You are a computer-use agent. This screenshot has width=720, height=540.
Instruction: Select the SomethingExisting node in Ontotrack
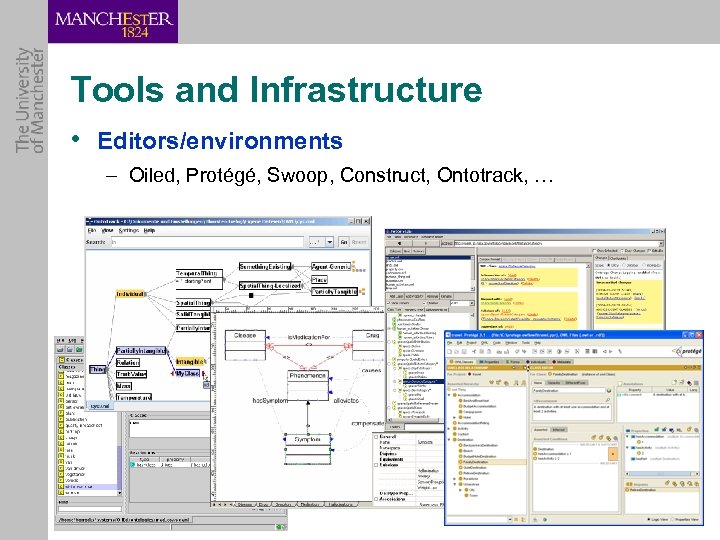[265, 266]
